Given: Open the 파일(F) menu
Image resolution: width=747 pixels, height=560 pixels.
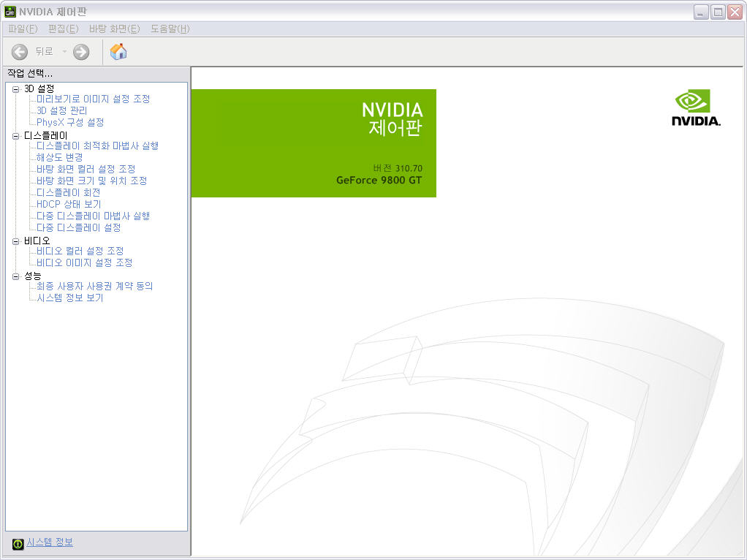Looking at the screenshot, I should click(x=23, y=29).
